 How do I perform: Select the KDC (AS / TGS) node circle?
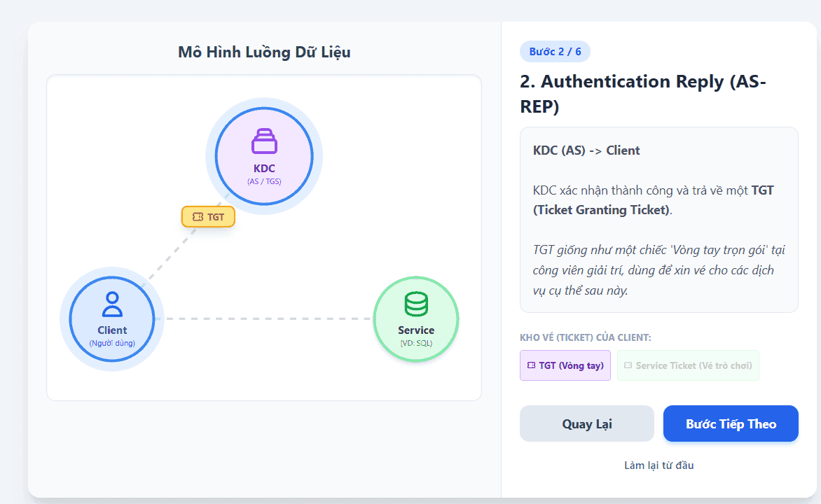[x=264, y=157]
